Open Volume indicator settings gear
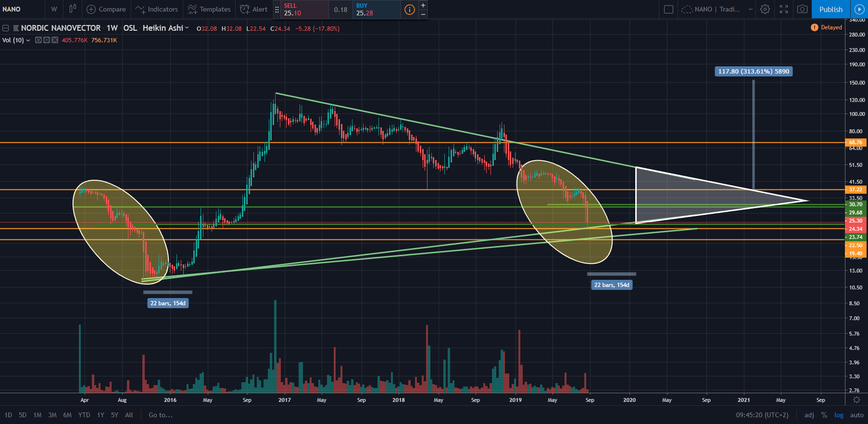This screenshot has width=868, height=424. (47, 40)
